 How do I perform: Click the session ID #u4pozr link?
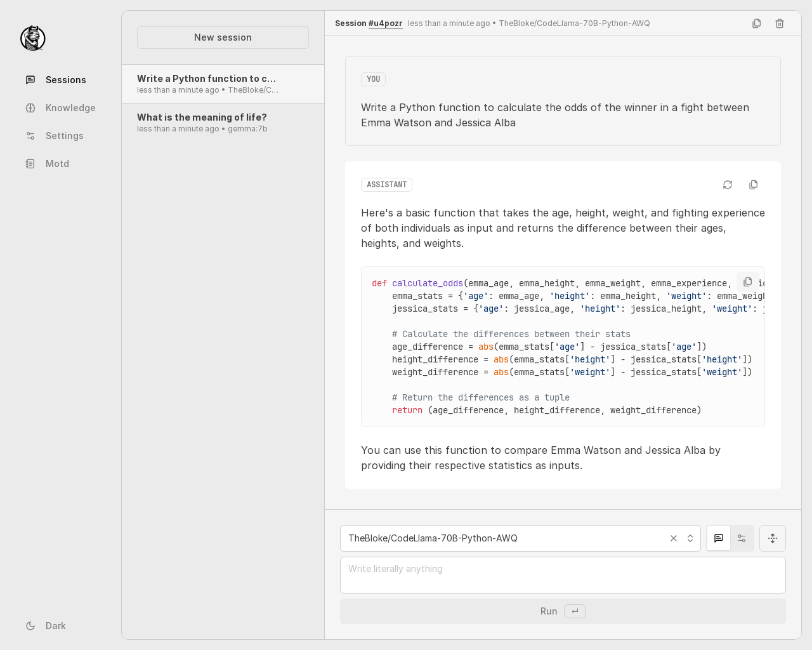[x=386, y=23]
